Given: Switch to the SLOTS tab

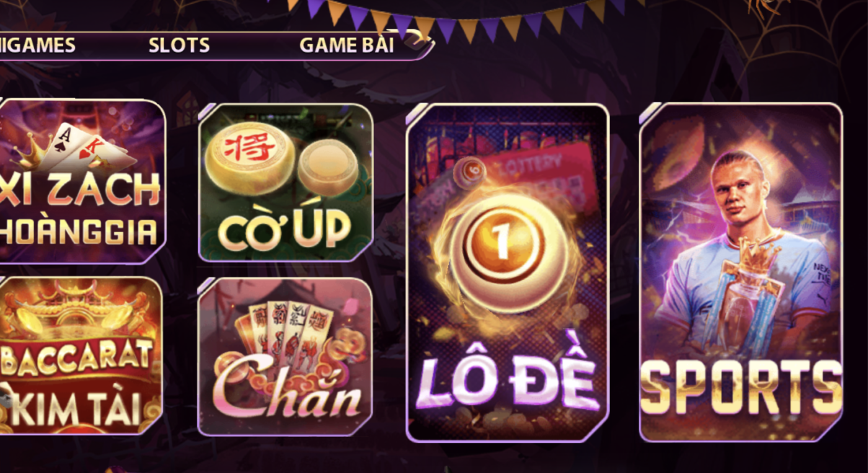Looking at the screenshot, I should [179, 45].
